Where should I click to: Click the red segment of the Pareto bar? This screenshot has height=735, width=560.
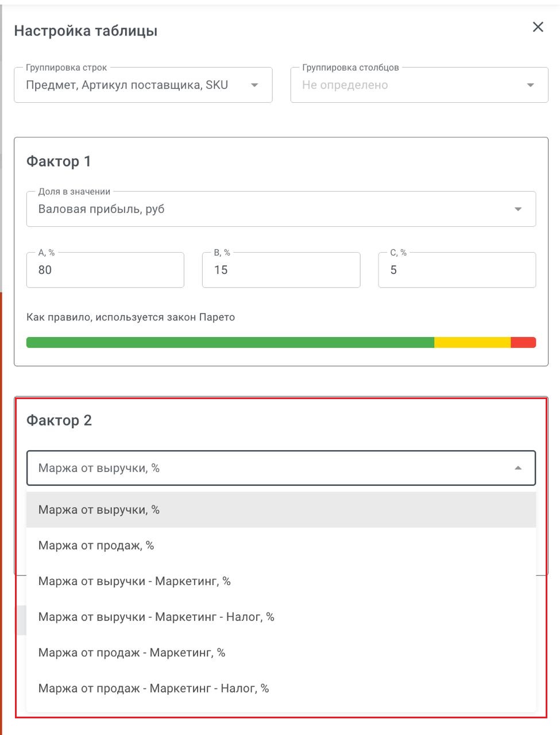coord(523,343)
